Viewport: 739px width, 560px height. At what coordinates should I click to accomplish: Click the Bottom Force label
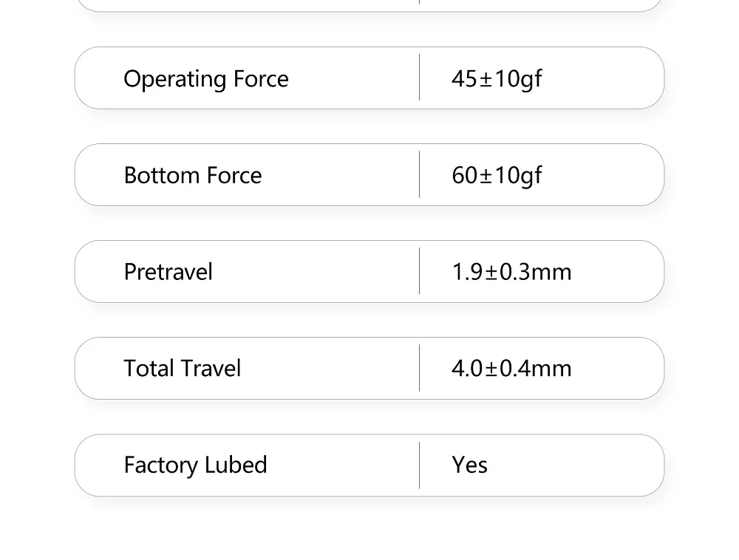pyautogui.click(x=192, y=176)
